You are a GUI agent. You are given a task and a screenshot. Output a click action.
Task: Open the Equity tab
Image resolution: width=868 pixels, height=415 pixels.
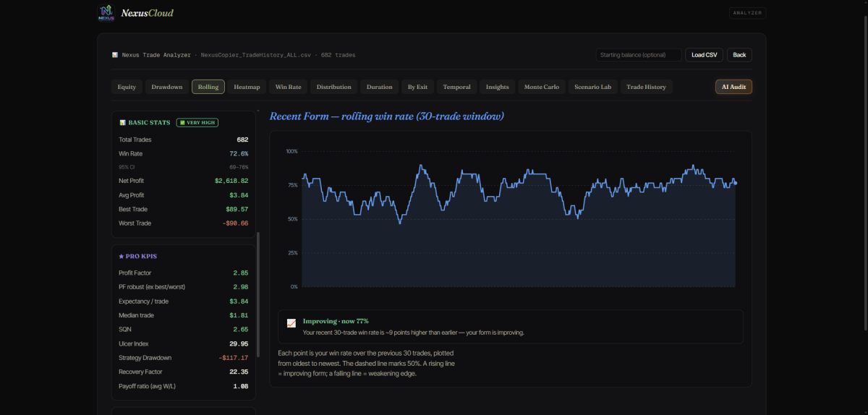tap(127, 87)
